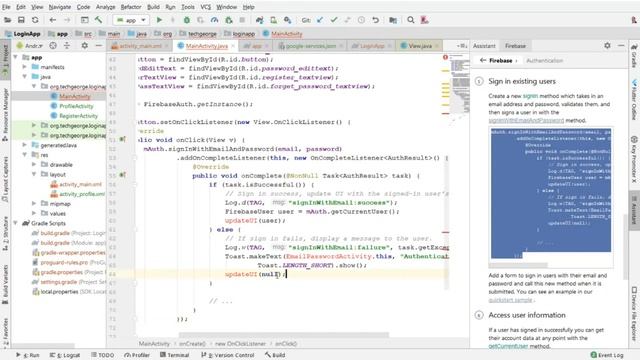Click the Debug app bug icon

click(187, 20)
